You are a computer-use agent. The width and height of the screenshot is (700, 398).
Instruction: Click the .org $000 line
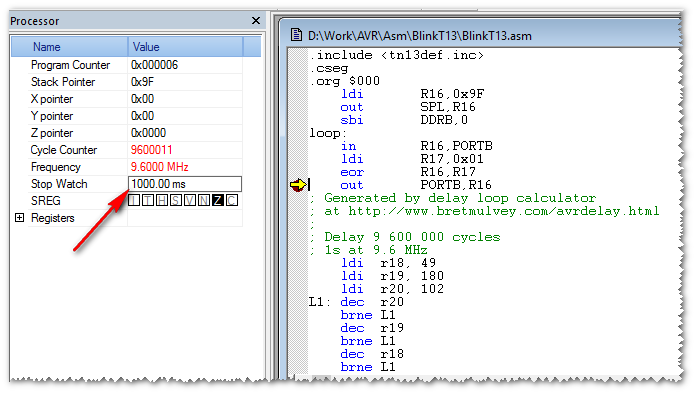pos(345,81)
